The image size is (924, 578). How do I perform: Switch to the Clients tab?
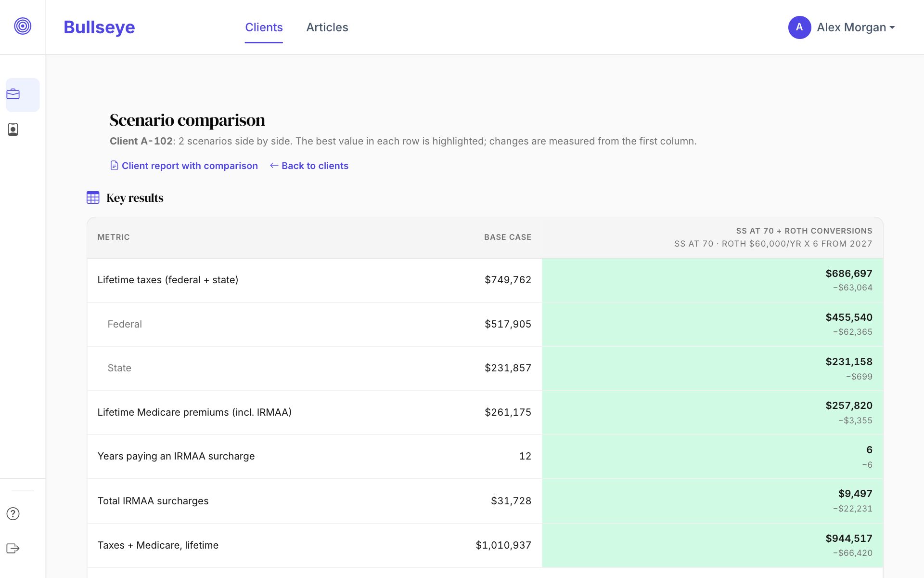(x=264, y=27)
